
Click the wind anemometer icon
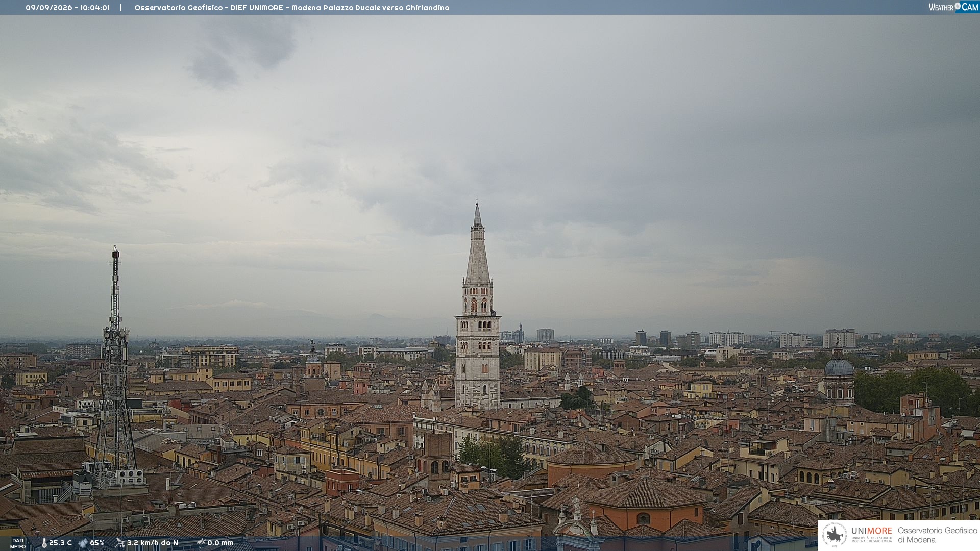coord(120,543)
